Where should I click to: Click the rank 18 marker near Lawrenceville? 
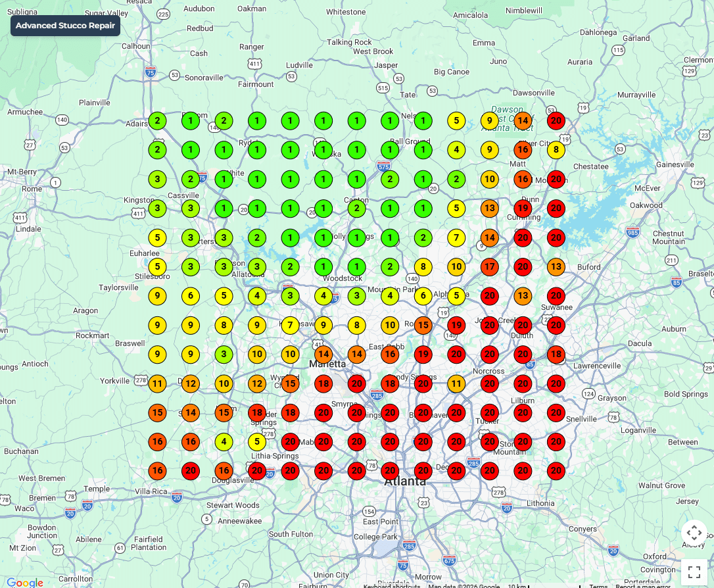556,355
